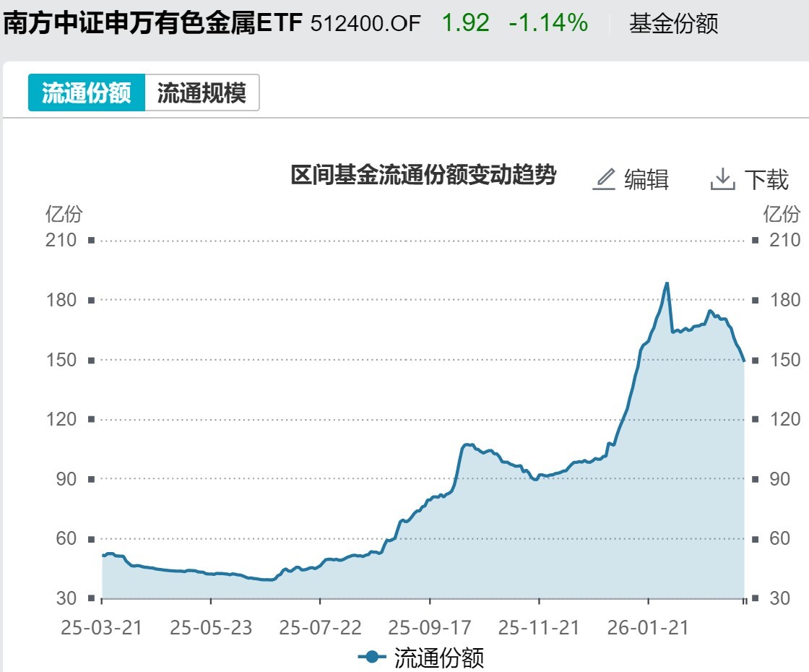Click the square marker next to 120 on left axis
809x672 pixels.
91,419
